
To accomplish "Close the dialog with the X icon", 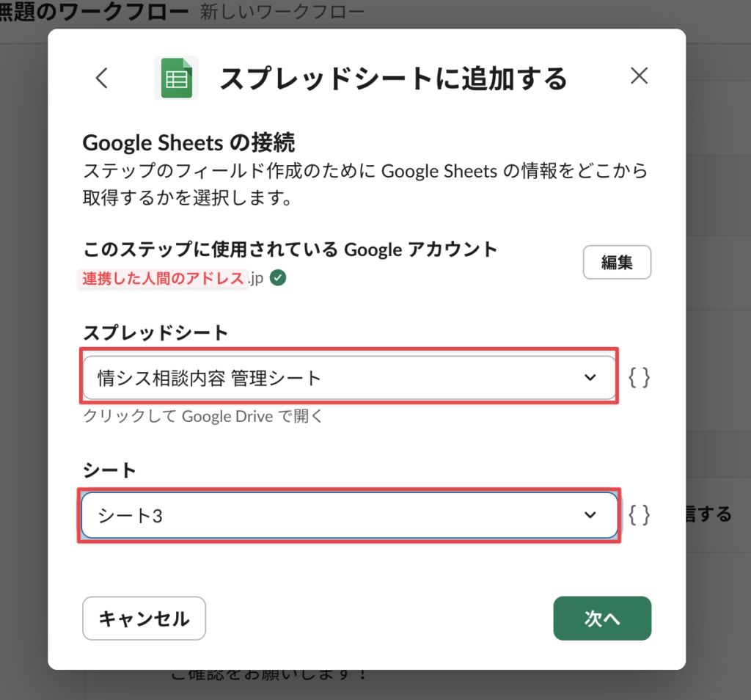I will pos(639,76).
